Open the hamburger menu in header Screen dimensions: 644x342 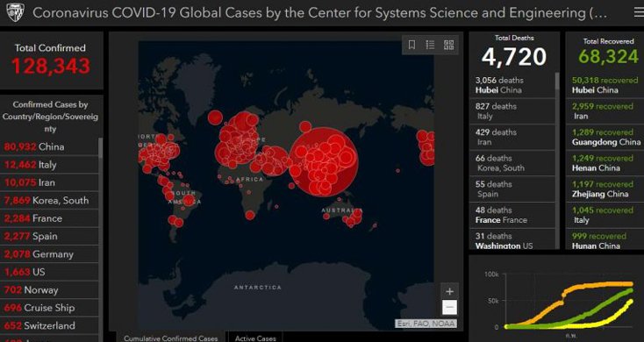pyautogui.click(x=638, y=13)
